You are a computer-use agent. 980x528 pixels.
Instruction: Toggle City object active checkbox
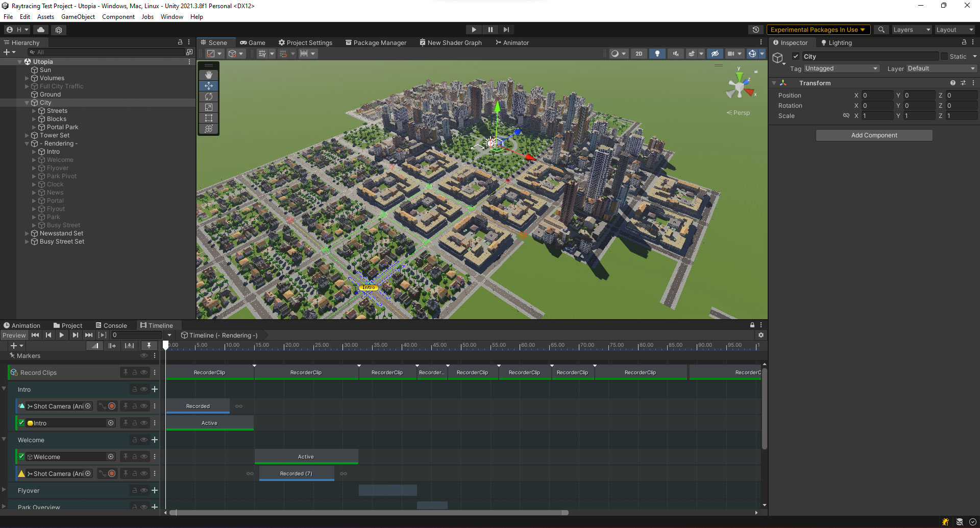pyautogui.click(x=795, y=56)
